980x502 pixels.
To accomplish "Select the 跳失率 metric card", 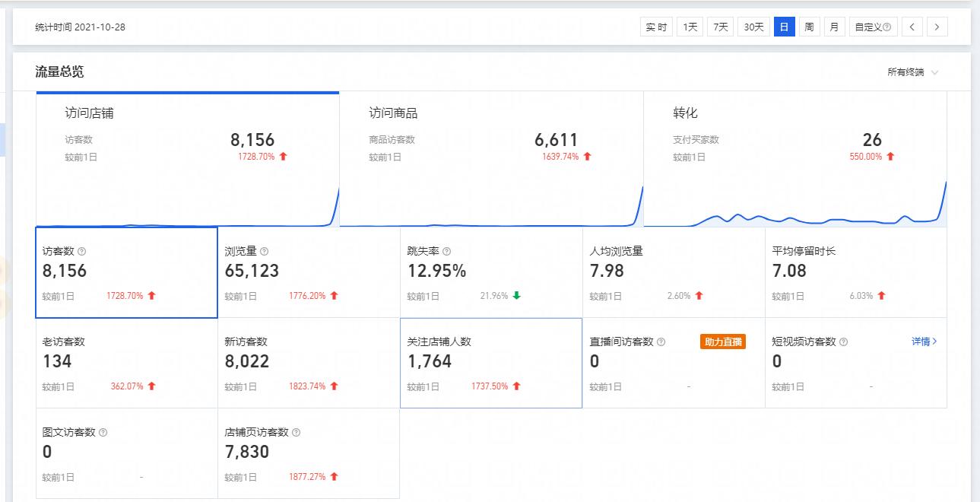I will pos(490,274).
